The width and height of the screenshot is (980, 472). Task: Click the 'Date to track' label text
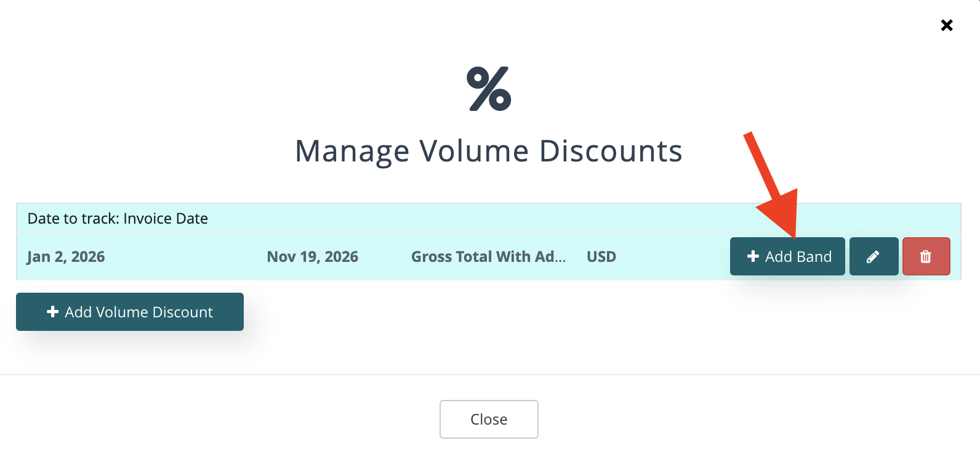(73, 219)
